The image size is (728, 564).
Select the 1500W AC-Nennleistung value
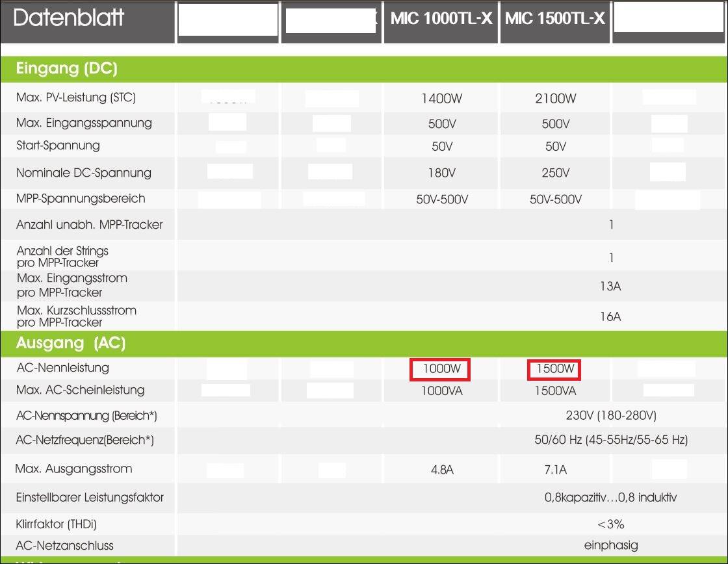coord(556,369)
